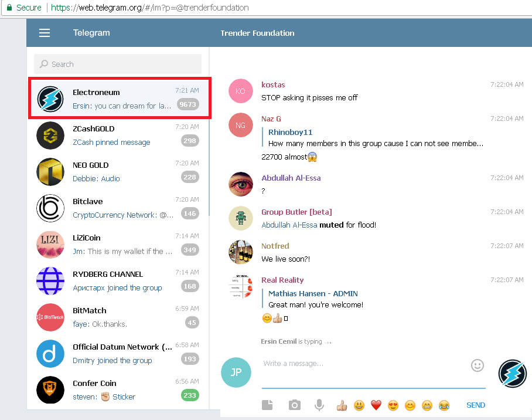Click the Confer Coin bear avatar

50,389
